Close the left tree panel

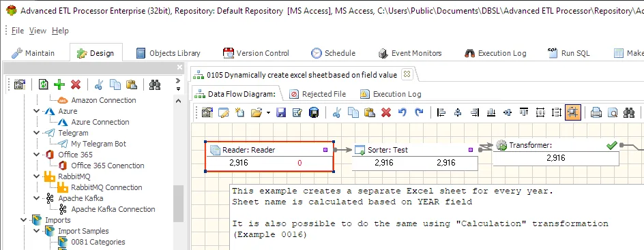[x=179, y=67]
